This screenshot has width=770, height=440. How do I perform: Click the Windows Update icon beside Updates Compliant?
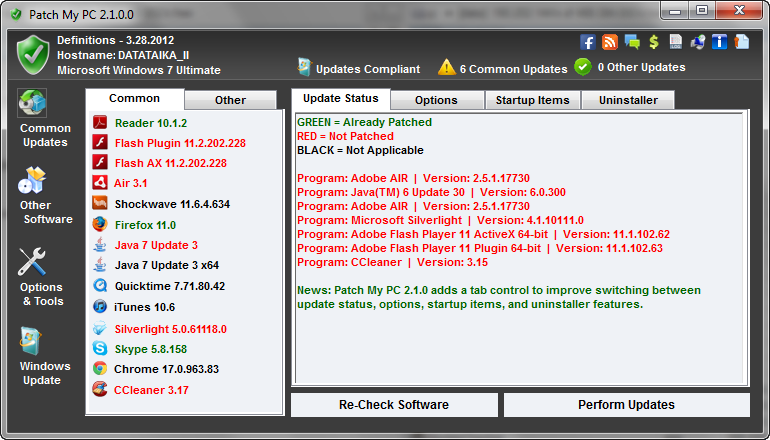pos(304,67)
